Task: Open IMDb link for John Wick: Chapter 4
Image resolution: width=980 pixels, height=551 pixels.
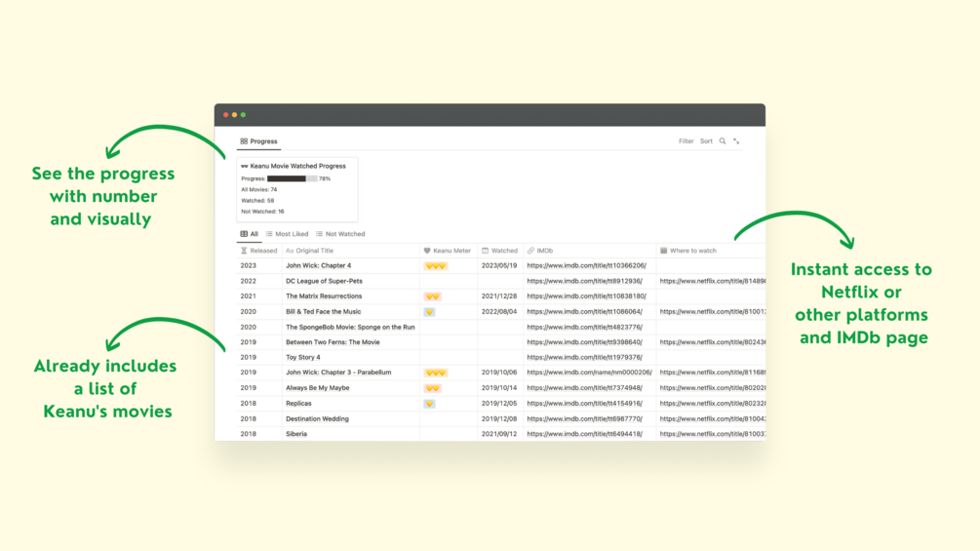Action: click(586, 265)
